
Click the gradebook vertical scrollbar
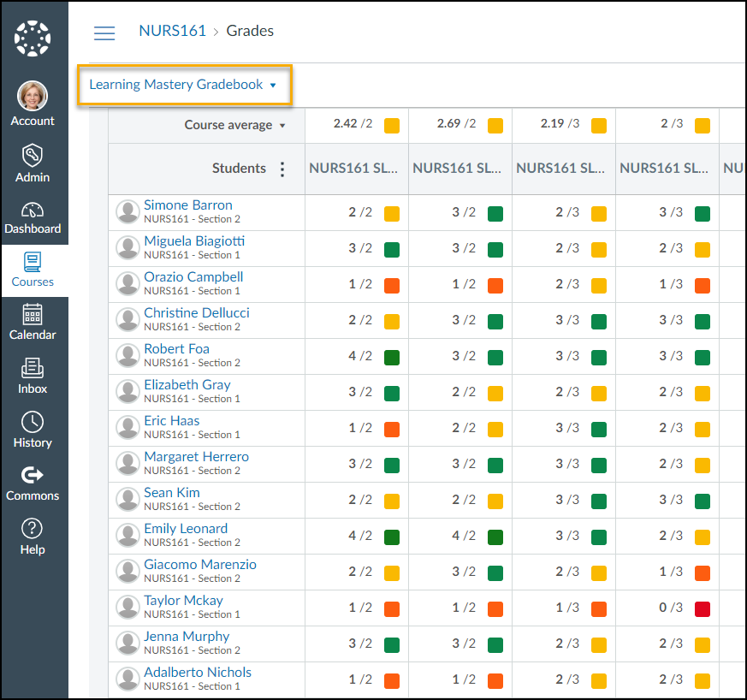97,385
